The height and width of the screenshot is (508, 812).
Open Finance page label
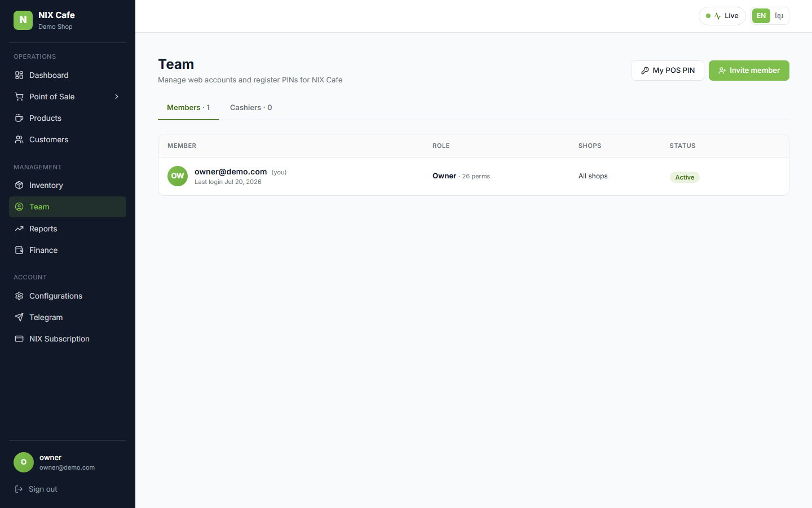pyautogui.click(x=43, y=250)
